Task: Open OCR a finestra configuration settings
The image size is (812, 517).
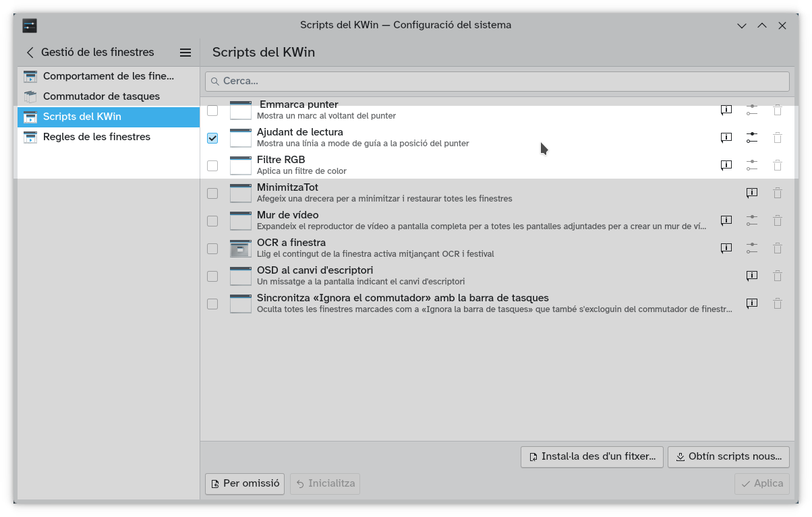Action: tap(752, 248)
